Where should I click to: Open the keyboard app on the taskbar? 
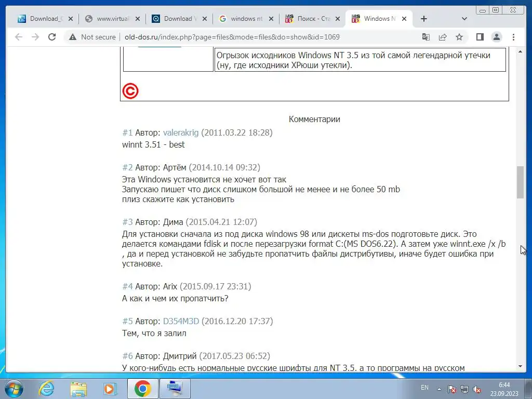175,389
